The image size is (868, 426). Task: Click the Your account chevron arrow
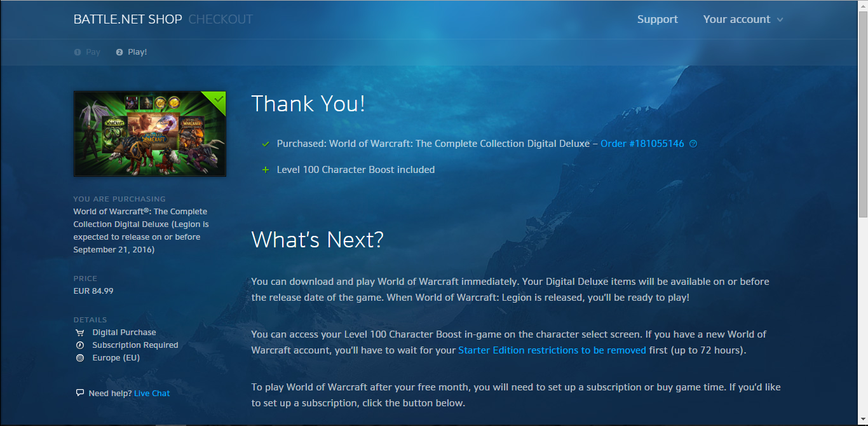tap(779, 20)
